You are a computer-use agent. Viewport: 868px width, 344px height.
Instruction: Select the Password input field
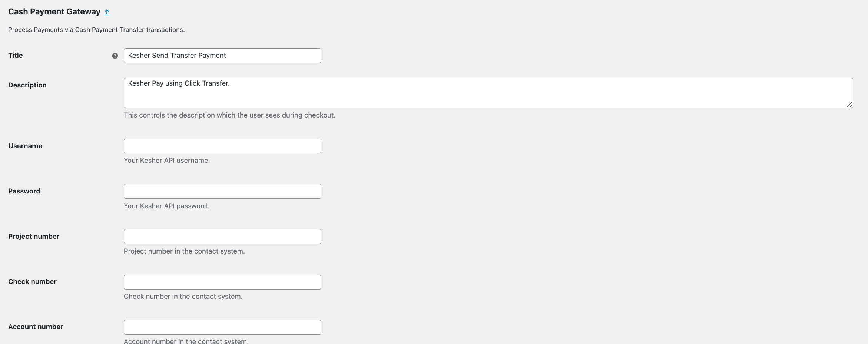[222, 191]
